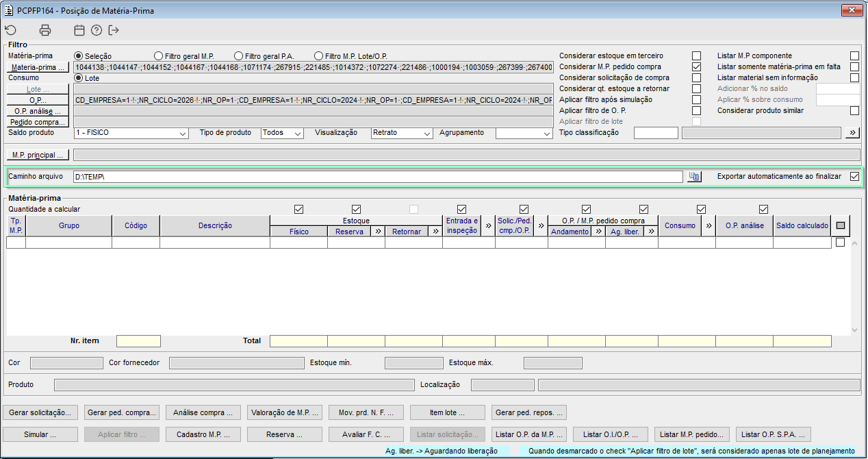The width and height of the screenshot is (868, 459).
Task: Click the PCPFP164 window title icon
Action: pyautogui.click(x=9, y=11)
